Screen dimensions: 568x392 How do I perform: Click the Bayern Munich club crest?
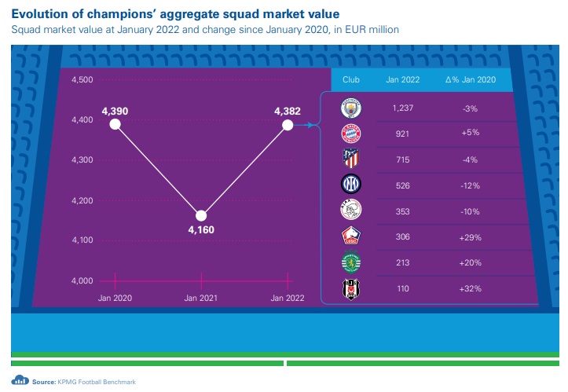350,134
